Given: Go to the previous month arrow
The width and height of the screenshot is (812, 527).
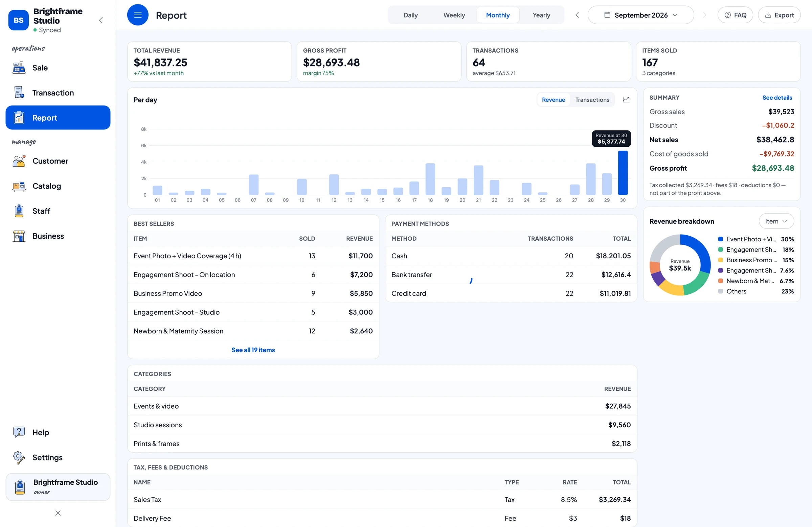Looking at the screenshot, I should (x=577, y=15).
